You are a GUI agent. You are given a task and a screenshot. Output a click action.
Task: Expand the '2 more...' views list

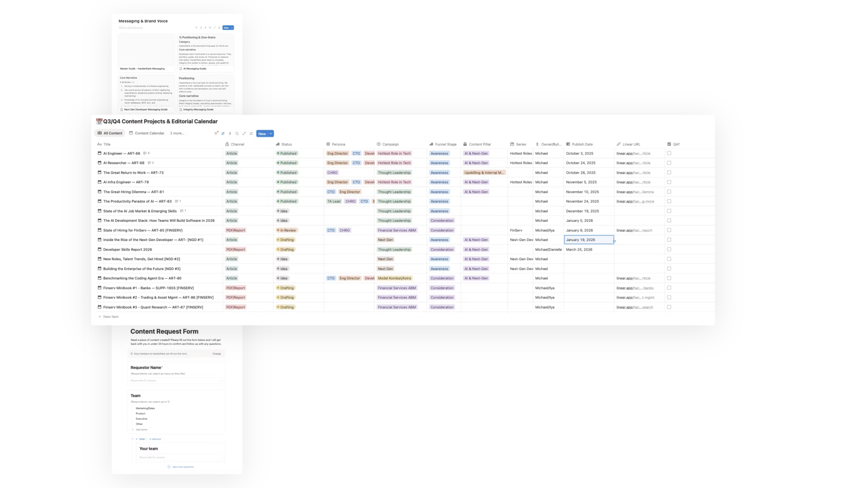pyautogui.click(x=177, y=133)
